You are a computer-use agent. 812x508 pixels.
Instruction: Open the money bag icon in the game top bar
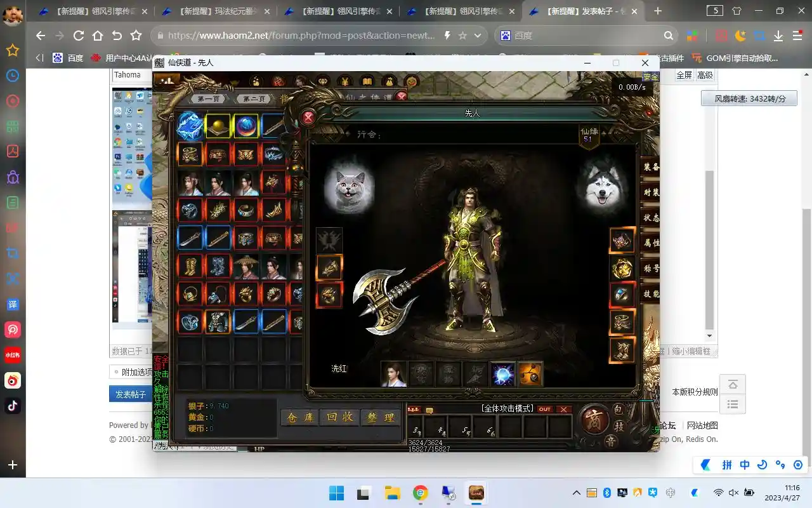click(x=390, y=81)
